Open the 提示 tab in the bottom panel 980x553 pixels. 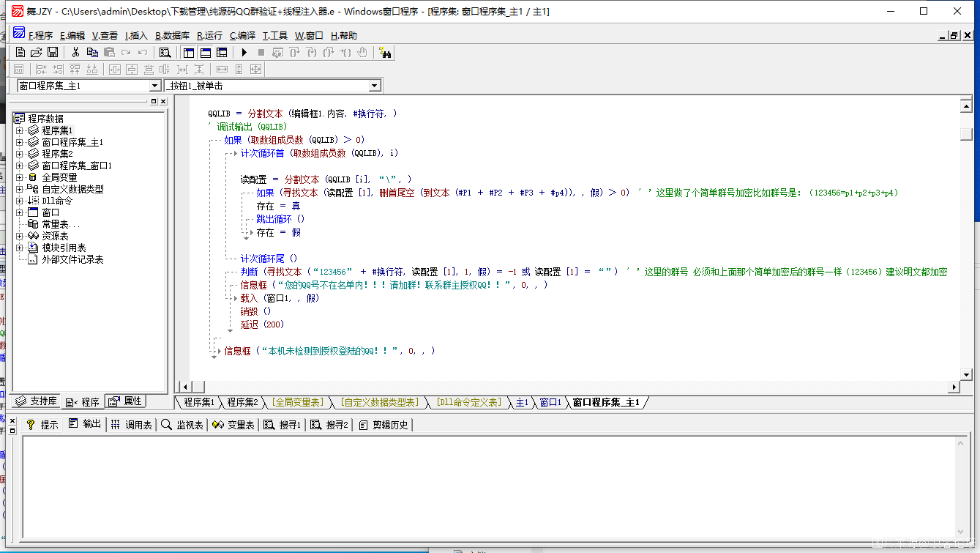(42, 424)
